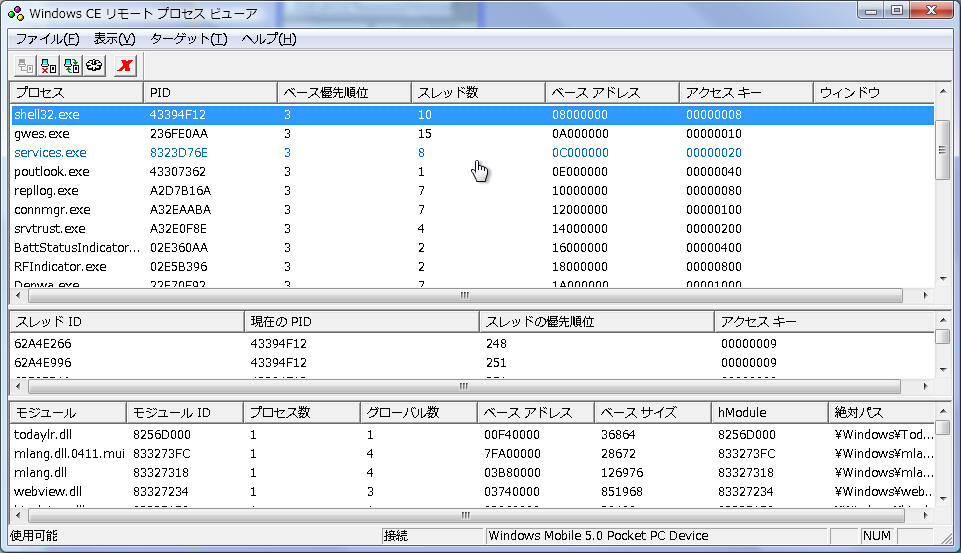Screen dimensions: 961x553
Task: Click the プロセス数 column header
Action: point(302,413)
